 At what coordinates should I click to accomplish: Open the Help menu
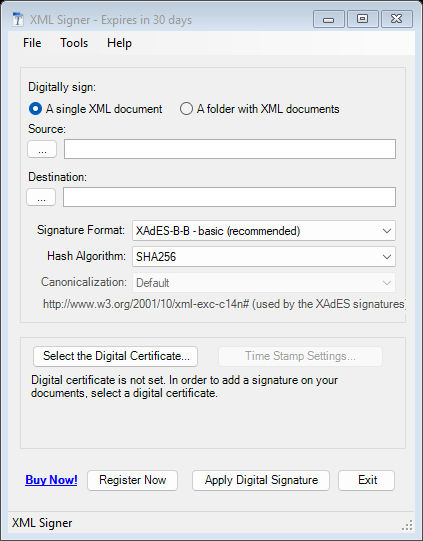[x=119, y=43]
